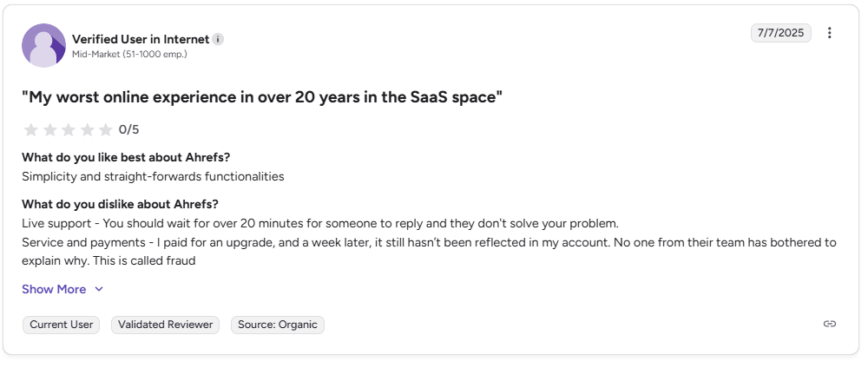Click the Current User tag
The width and height of the screenshot is (868, 368).
[61, 325]
